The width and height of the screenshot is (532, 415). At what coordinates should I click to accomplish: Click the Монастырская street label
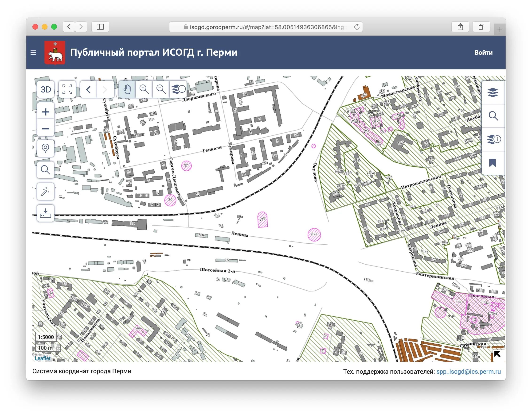coord(398,92)
